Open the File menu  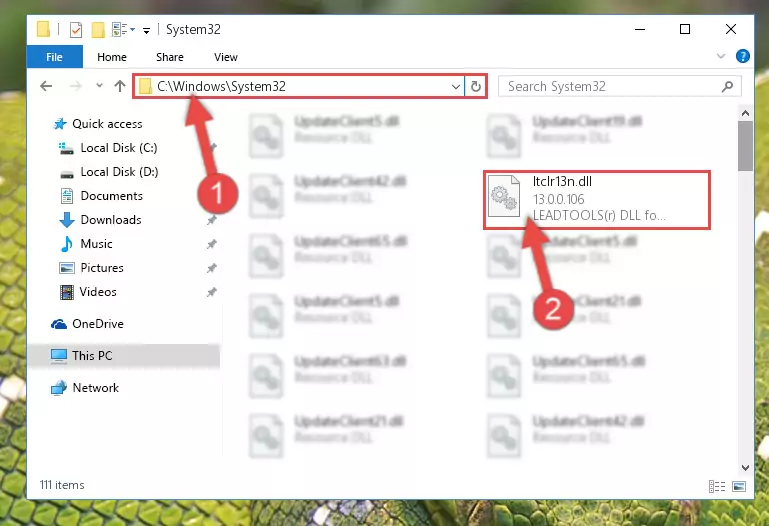[54, 57]
